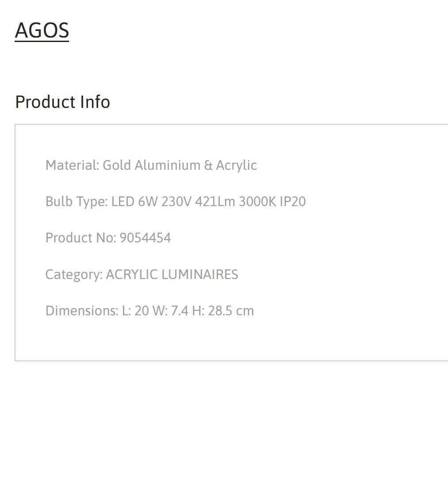Click the Product No: label
The height and width of the screenshot is (490, 448).
pos(80,238)
